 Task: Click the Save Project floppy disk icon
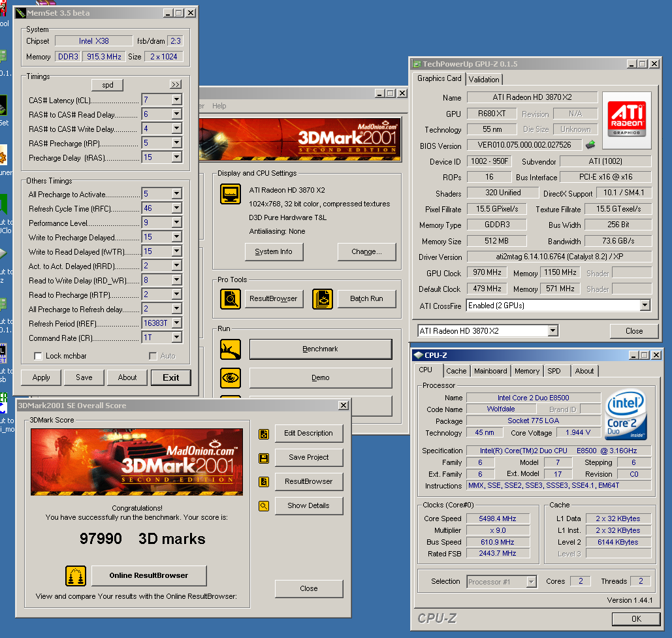[x=264, y=458]
